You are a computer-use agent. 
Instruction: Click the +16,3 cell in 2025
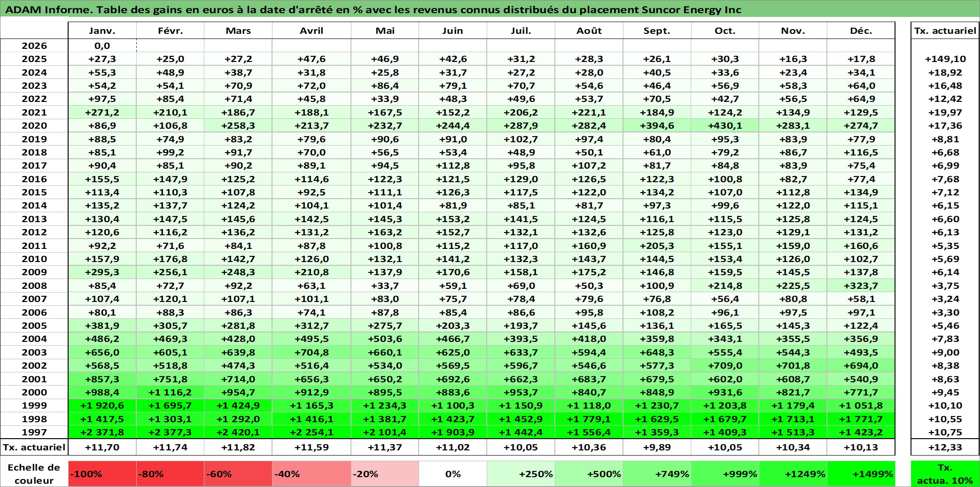[793, 59]
